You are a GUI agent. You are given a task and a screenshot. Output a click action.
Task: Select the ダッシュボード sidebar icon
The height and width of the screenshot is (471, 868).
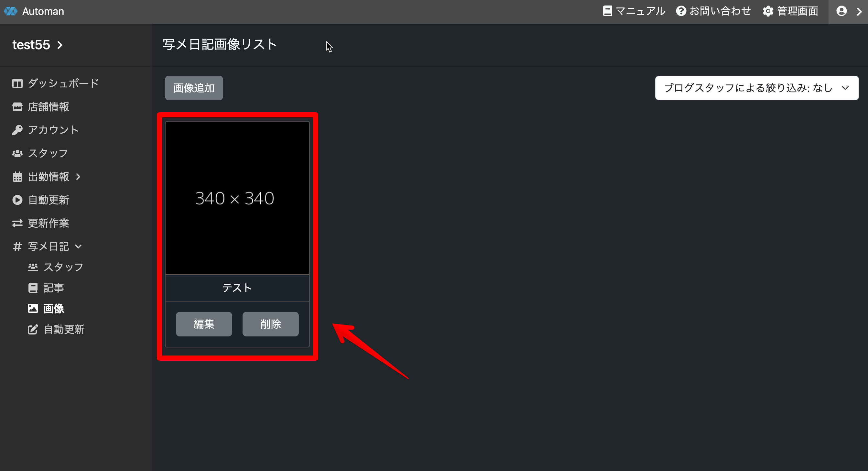pos(17,83)
